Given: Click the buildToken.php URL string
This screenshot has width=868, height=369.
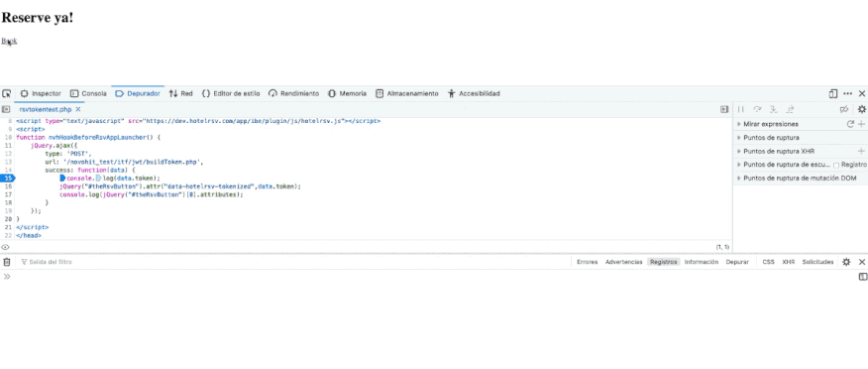Looking at the screenshot, I should pos(133,163).
